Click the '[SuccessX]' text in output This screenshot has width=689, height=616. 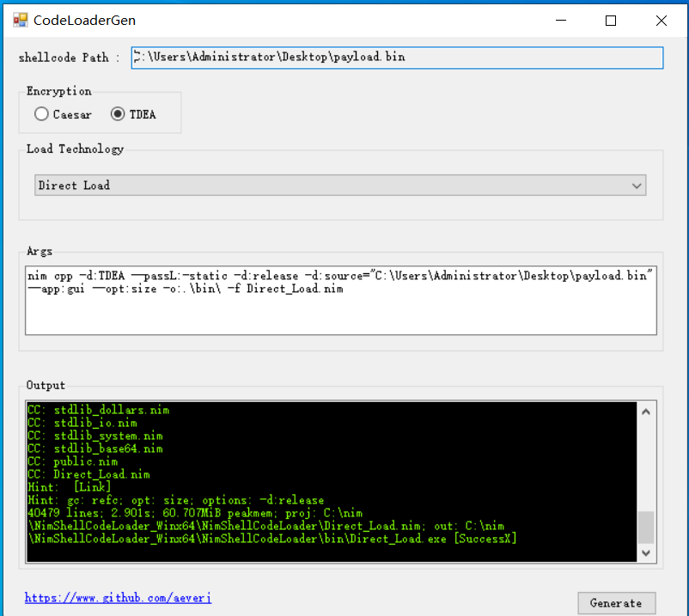(485, 538)
